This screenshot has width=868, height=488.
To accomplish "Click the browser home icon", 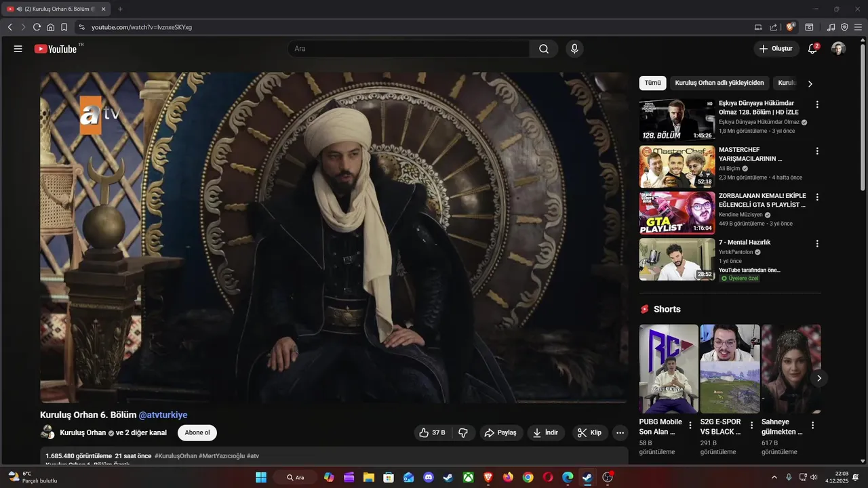I will pyautogui.click(x=50, y=27).
